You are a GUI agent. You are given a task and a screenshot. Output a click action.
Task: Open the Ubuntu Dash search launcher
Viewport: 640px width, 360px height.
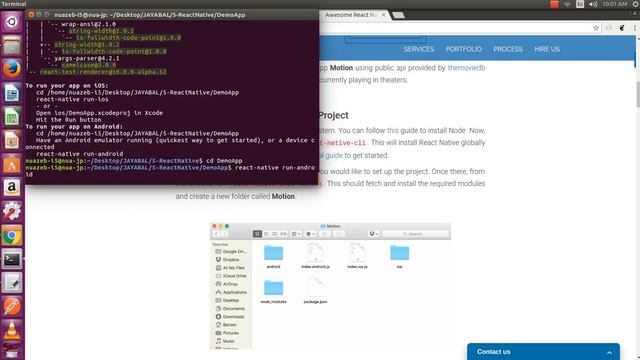(x=12, y=22)
